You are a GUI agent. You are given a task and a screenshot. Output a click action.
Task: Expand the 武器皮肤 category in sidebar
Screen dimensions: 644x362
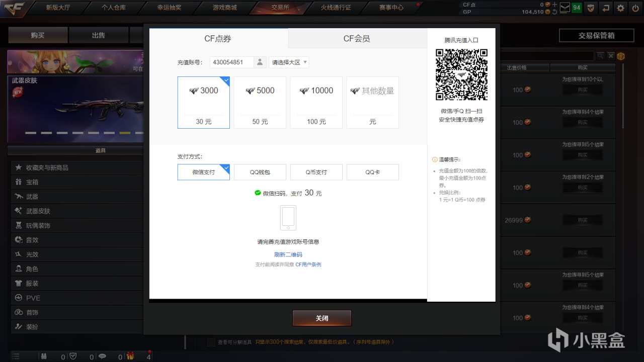(78, 211)
